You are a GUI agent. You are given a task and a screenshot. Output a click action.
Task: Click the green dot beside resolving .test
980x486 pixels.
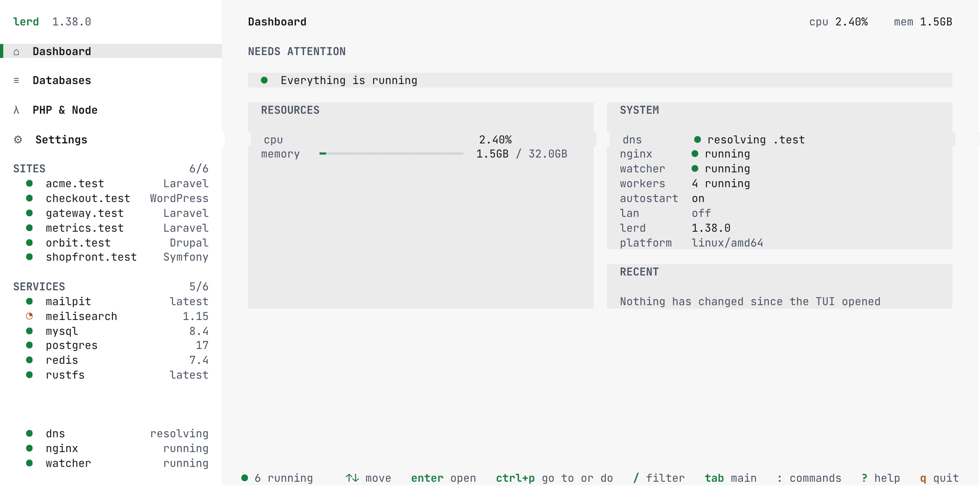point(698,140)
